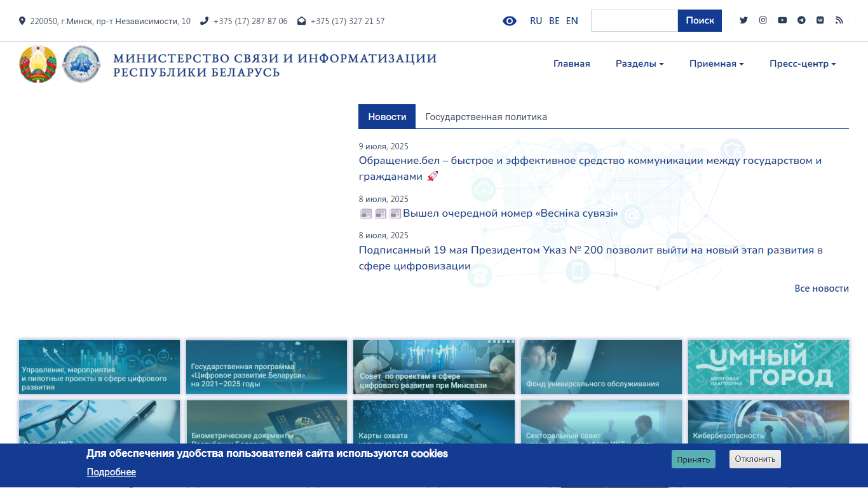Decline cookies with the Отклонить button
The image size is (868, 488).
[x=755, y=459]
